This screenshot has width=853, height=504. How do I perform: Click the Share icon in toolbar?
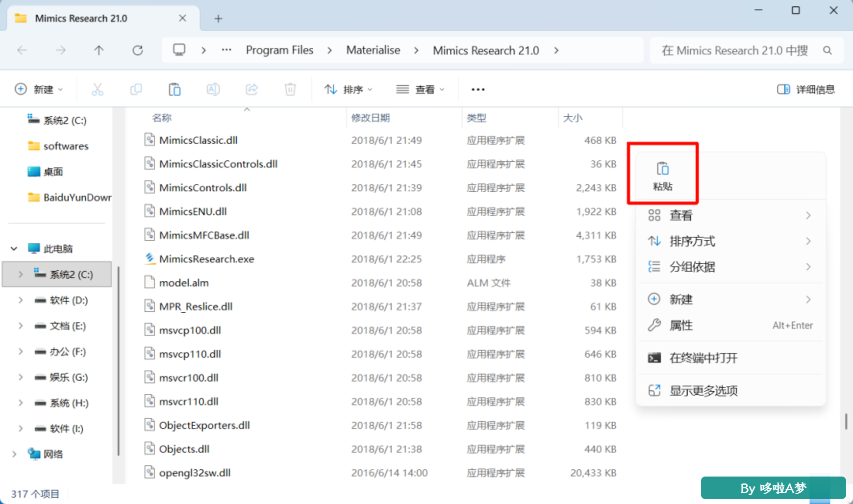click(252, 89)
